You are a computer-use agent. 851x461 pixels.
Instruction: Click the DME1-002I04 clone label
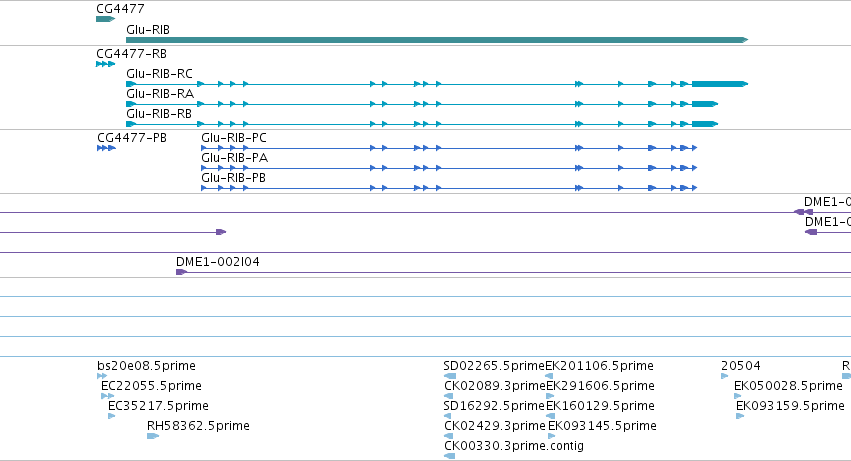pos(218,262)
